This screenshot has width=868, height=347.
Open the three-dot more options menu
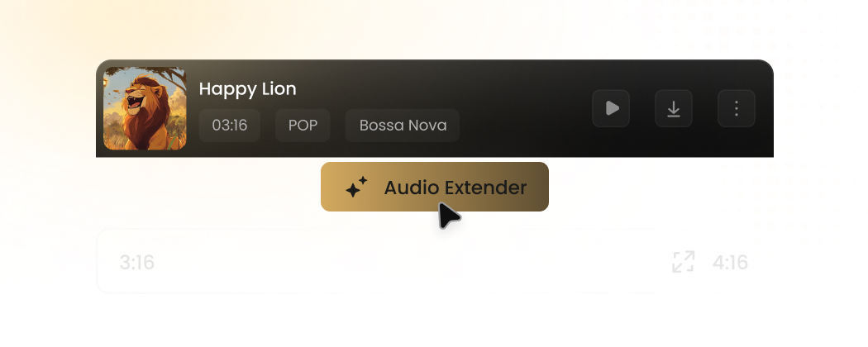(x=737, y=108)
